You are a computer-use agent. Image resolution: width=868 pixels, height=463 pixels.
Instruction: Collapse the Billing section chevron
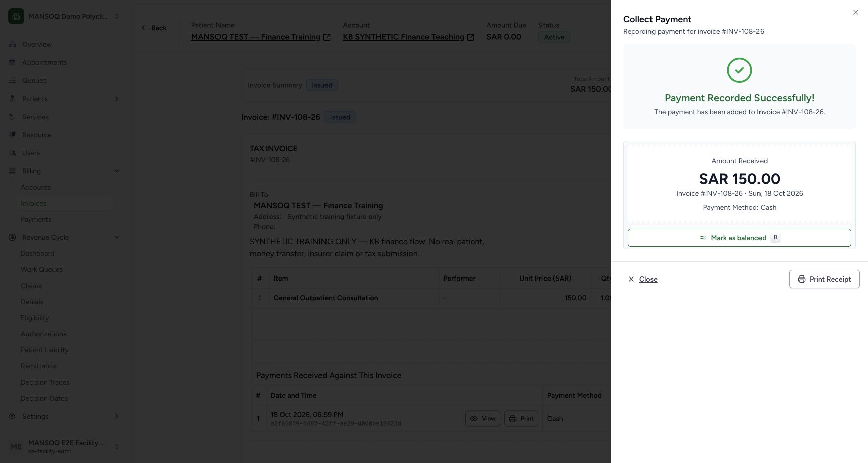pos(117,171)
